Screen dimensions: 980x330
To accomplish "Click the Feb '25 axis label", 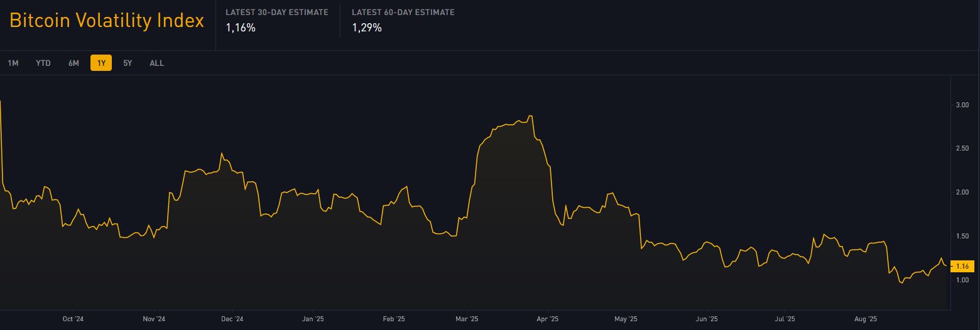I will point(393,319).
